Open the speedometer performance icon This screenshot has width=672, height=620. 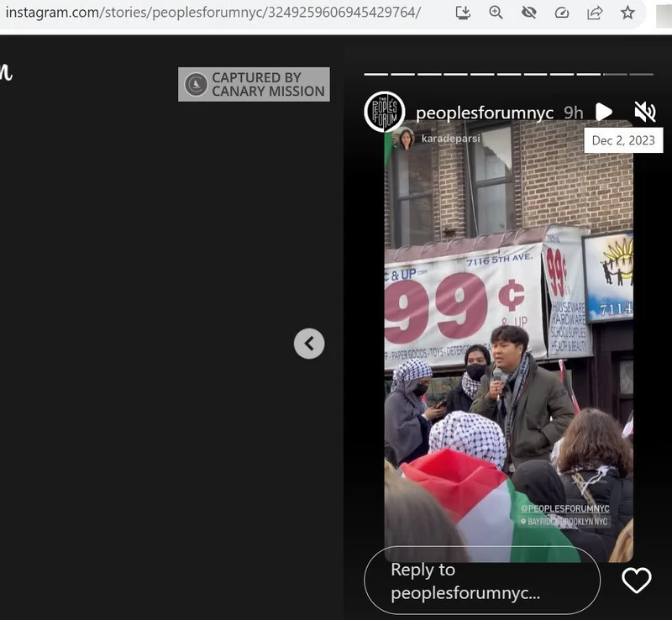pyautogui.click(x=562, y=13)
